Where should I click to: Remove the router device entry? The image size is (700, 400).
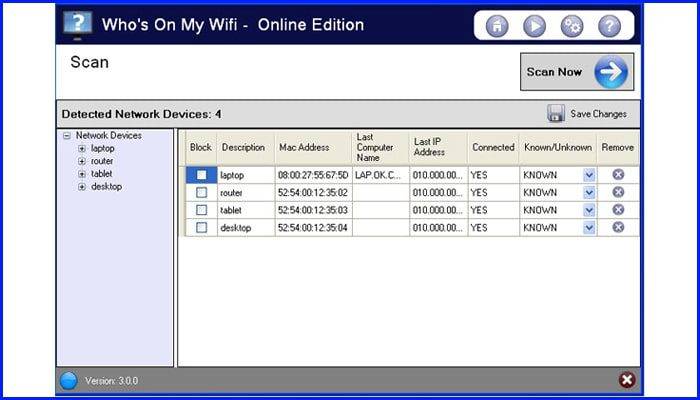pos(618,192)
